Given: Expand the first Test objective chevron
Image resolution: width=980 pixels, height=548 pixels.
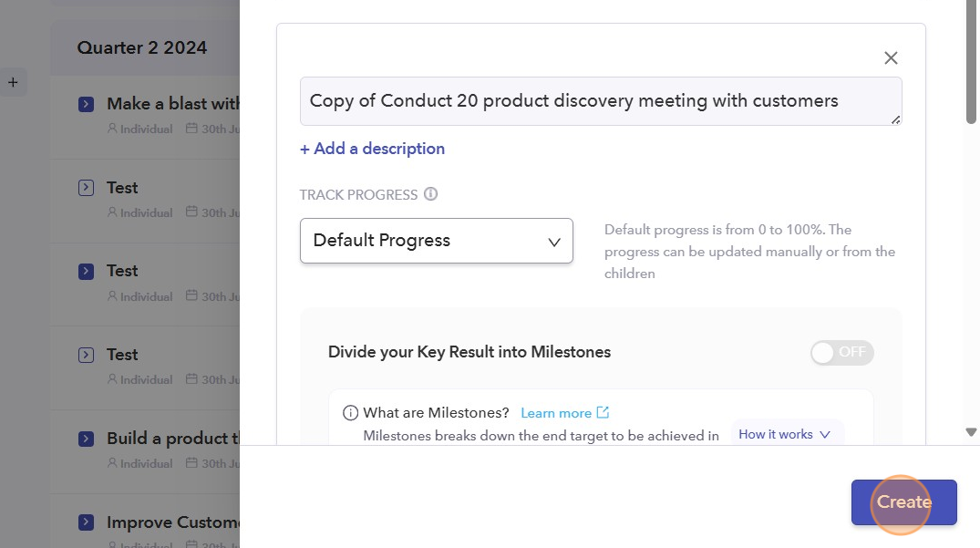Looking at the screenshot, I should (86, 188).
